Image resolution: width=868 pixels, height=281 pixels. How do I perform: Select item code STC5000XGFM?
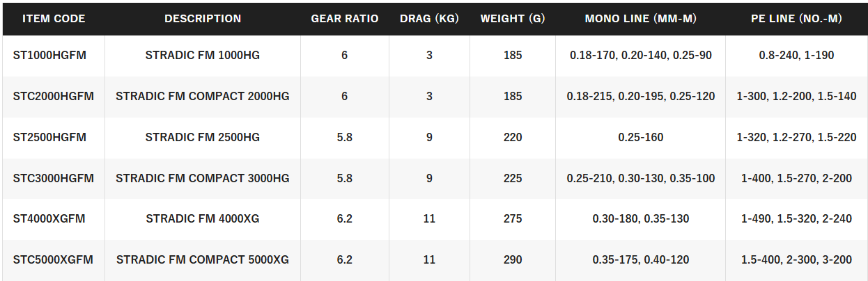coord(53,259)
